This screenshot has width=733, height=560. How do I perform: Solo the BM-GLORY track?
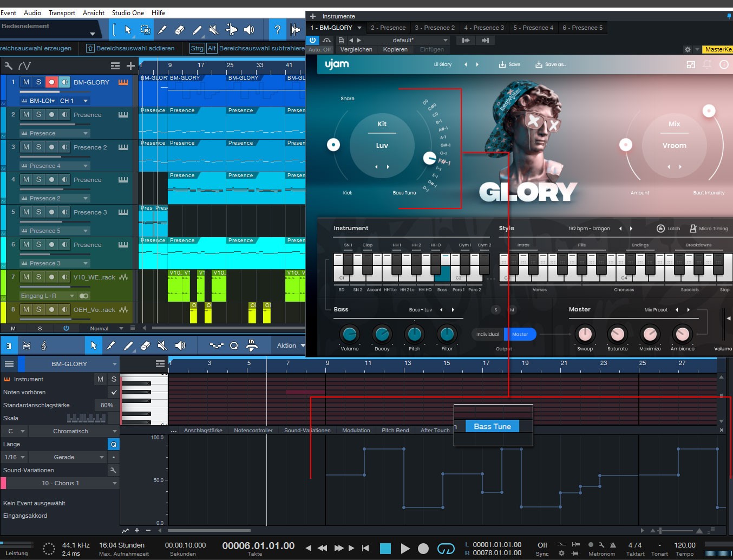(x=38, y=82)
